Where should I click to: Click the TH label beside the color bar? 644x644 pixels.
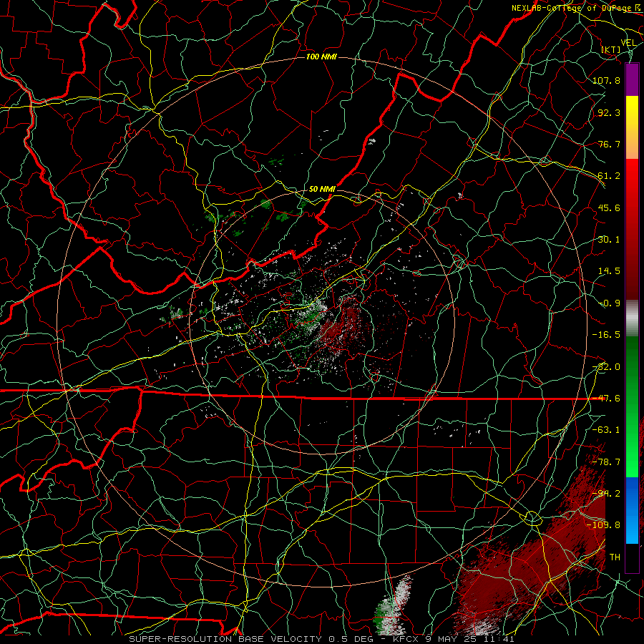[x=615, y=557]
